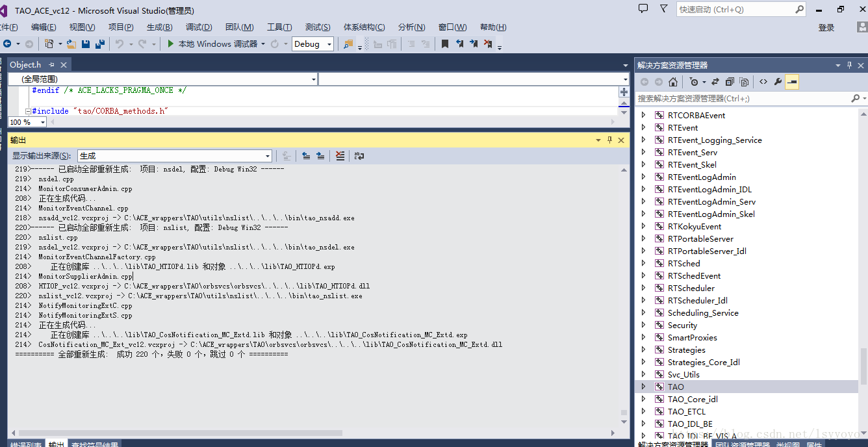Close the 输出 panel

pos(621,140)
